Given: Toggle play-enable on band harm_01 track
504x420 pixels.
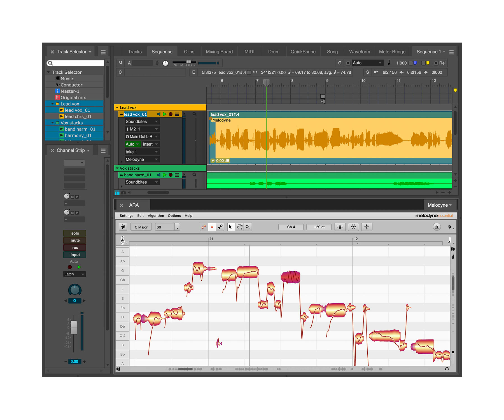Looking at the screenshot, I should coord(165,175).
